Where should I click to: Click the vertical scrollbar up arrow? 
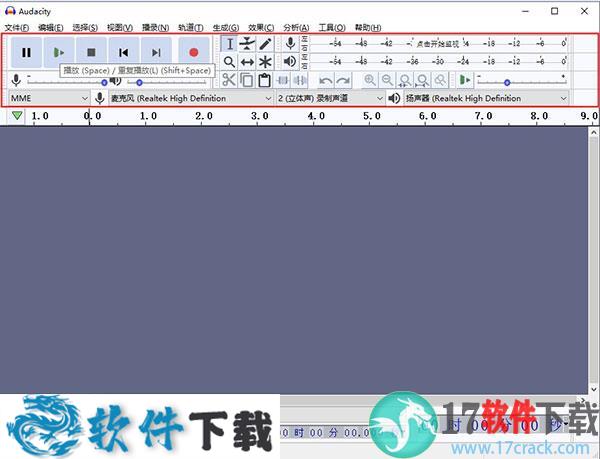pos(593,133)
